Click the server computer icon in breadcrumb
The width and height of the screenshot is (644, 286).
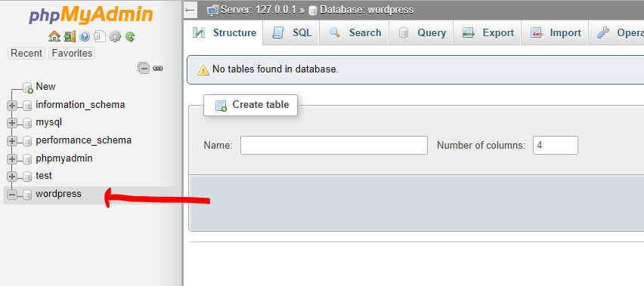[x=212, y=10]
